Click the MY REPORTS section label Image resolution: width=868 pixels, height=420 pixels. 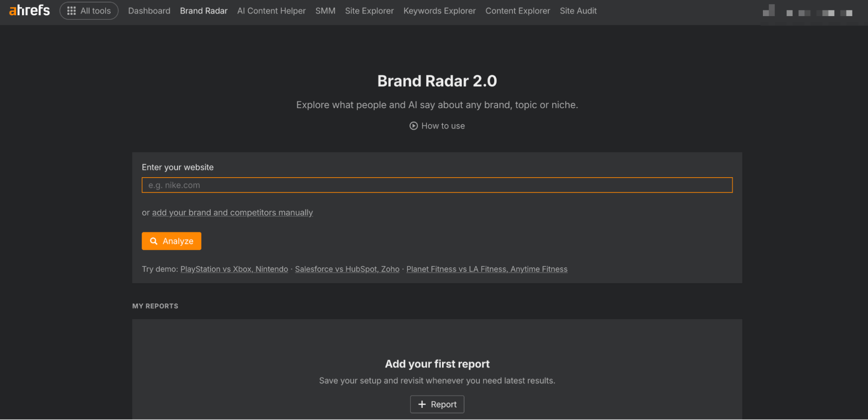pos(155,306)
